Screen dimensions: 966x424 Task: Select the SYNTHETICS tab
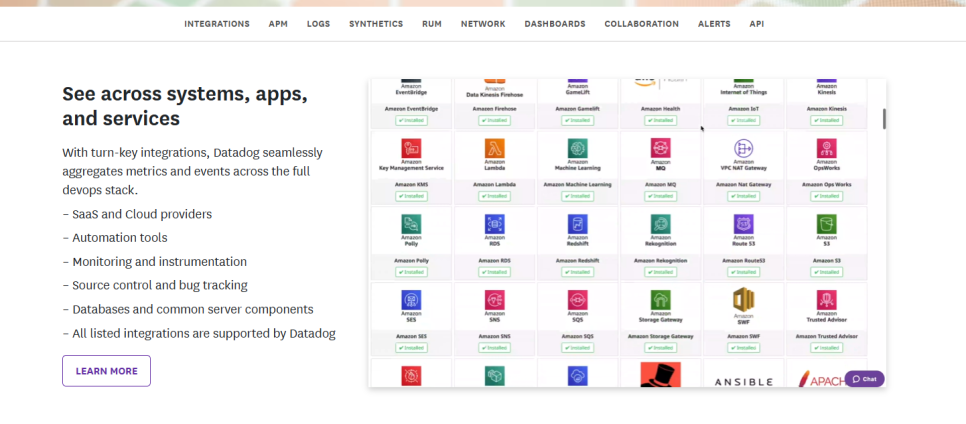tap(376, 24)
